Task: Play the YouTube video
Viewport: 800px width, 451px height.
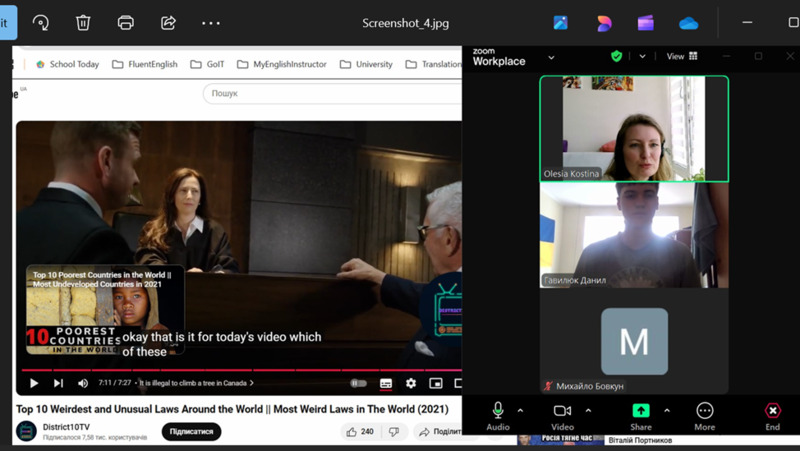Action: (34, 383)
